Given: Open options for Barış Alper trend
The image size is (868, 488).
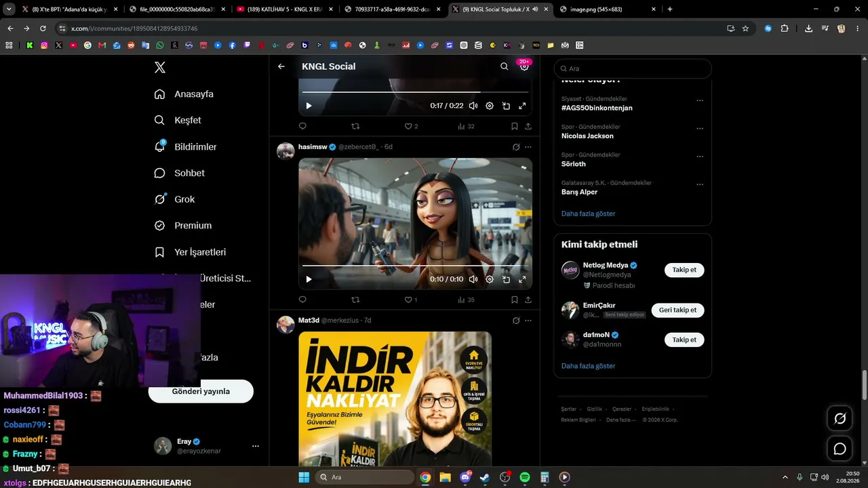Looking at the screenshot, I should coord(700,184).
